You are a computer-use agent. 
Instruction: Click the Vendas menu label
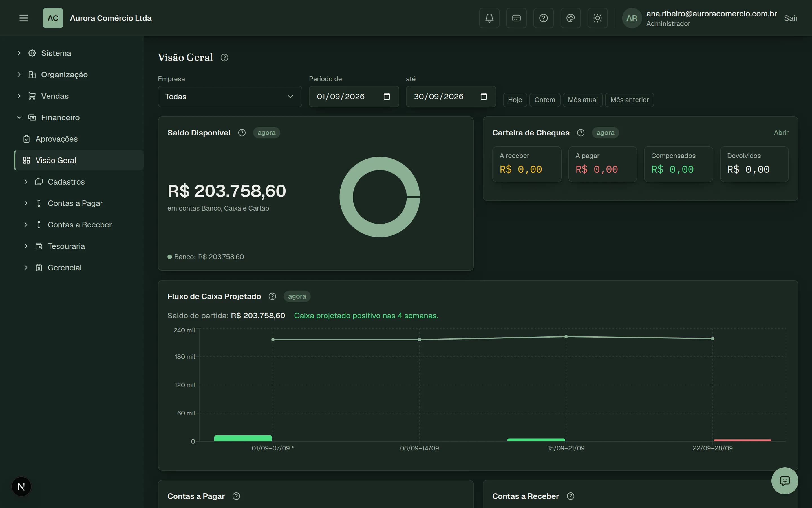click(55, 96)
